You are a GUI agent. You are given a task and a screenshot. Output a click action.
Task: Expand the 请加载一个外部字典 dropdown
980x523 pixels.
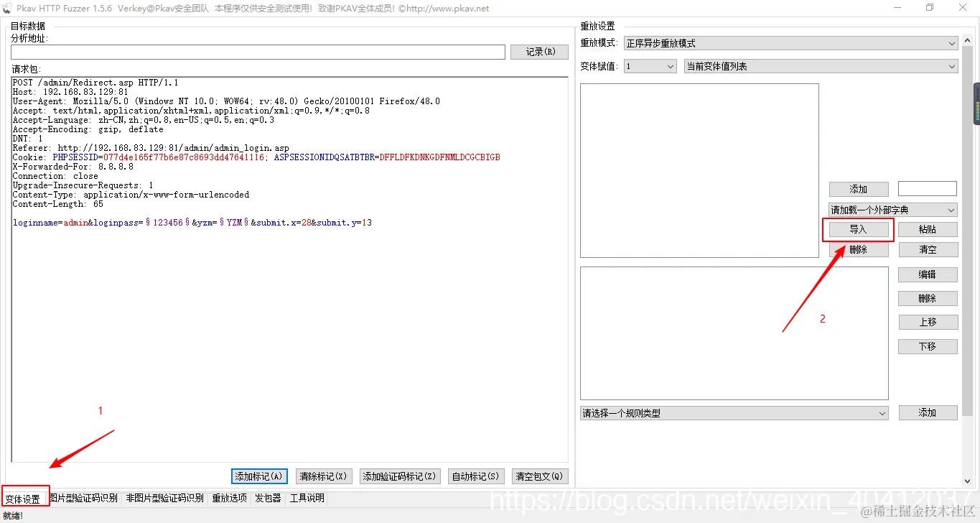click(893, 210)
